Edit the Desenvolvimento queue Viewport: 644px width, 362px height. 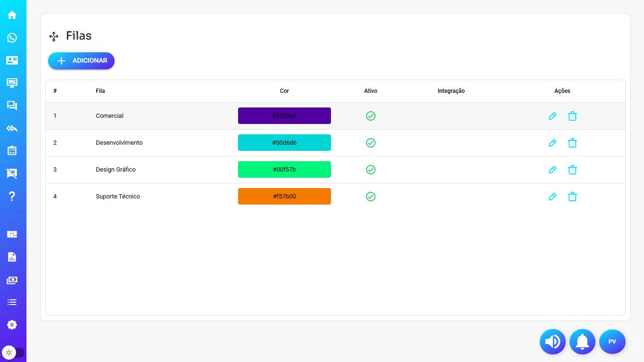553,143
